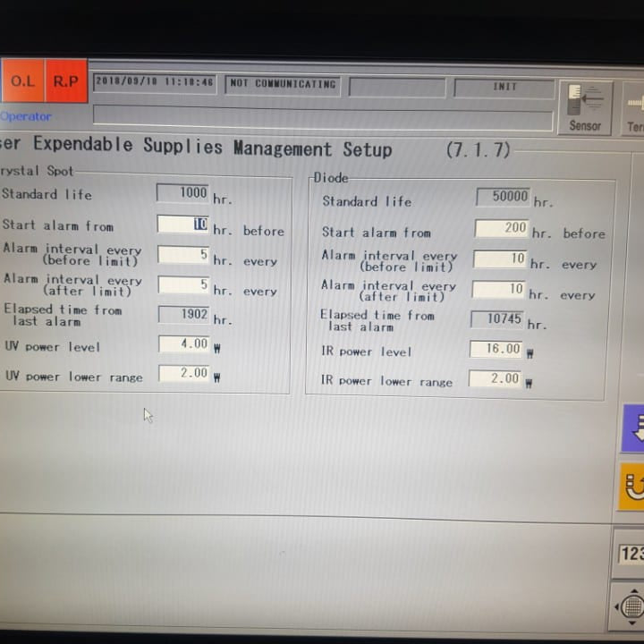This screenshot has width=644, height=644.
Task: Edit the IR power level field
Action: (496, 349)
